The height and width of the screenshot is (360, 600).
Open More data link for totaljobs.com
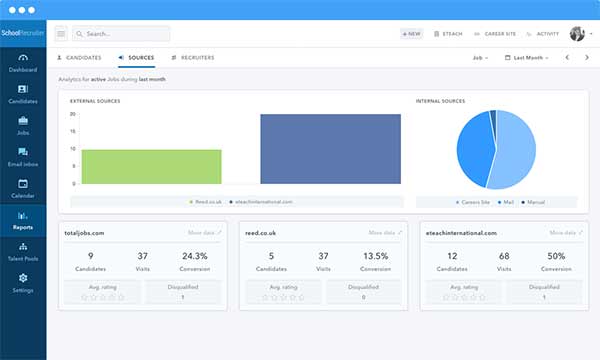pyautogui.click(x=204, y=233)
